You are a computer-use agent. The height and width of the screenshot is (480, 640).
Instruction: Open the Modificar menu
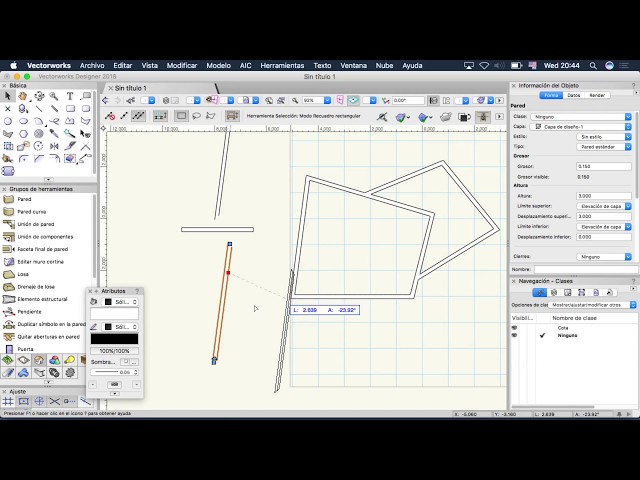182,65
